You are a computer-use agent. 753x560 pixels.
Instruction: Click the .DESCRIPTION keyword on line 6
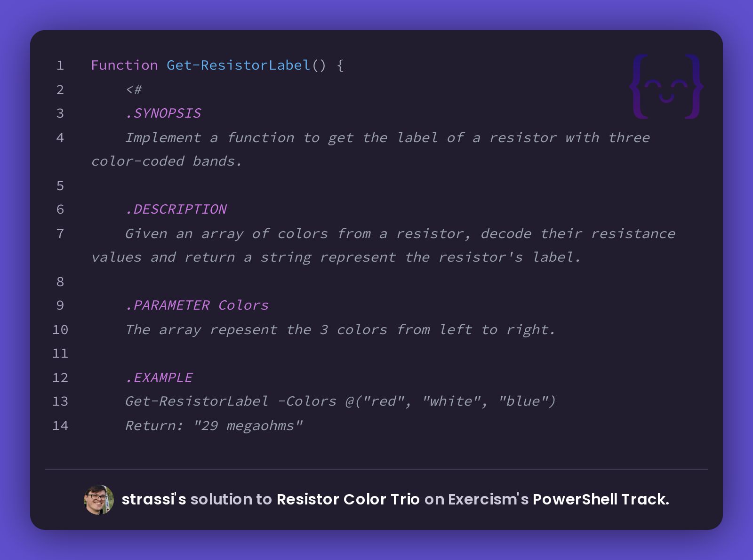[176, 209]
